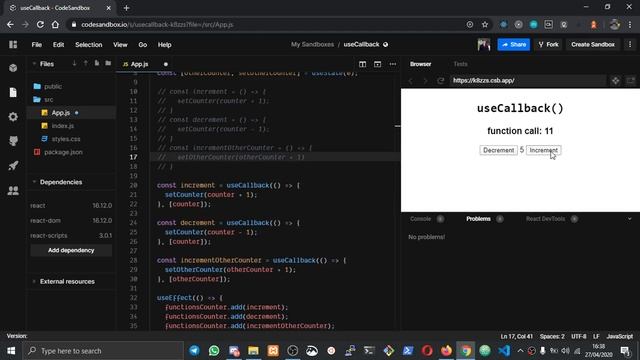Click the Fork button
The height and width of the screenshot is (360, 640).
(549, 44)
